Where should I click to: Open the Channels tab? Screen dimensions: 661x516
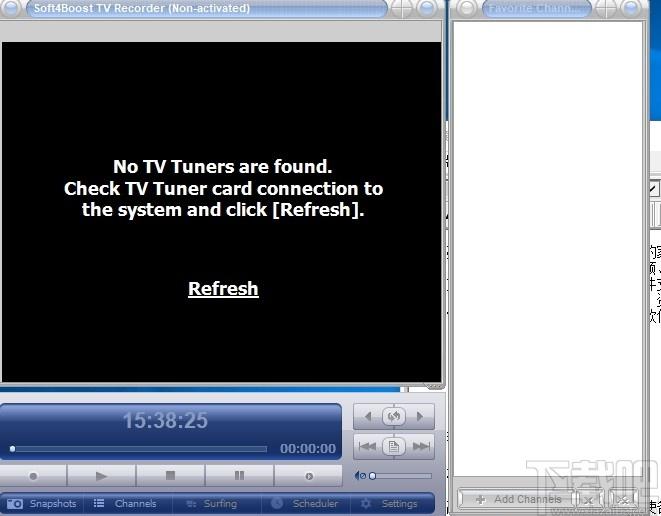point(126,504)
